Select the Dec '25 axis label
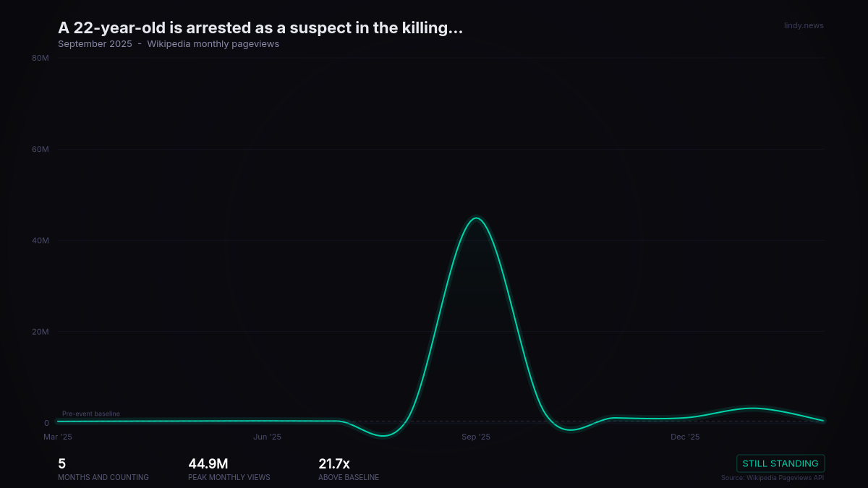This screenshot has width=868, height=488. (x=684, y=437)
